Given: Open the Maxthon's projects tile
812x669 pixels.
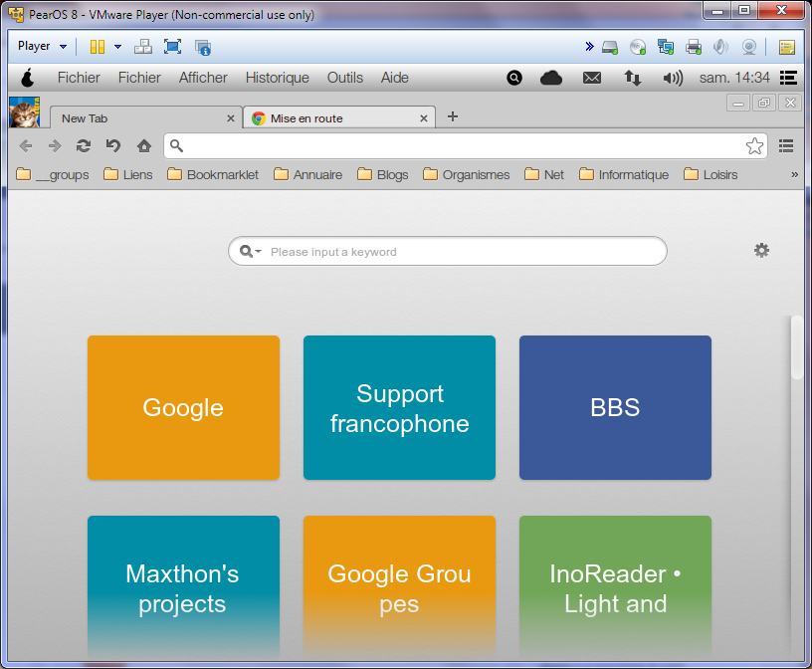Looking at the screenshot, I should tap(183, 587).
